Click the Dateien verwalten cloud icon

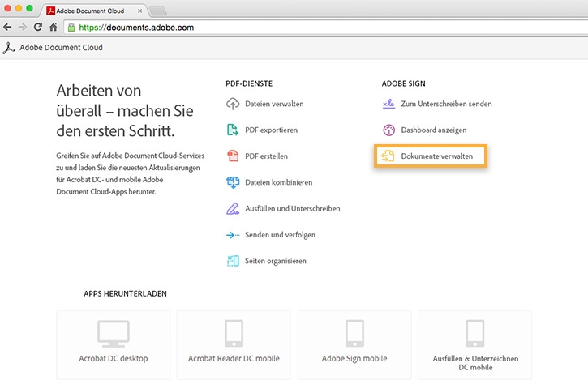(x=233, y=104)
